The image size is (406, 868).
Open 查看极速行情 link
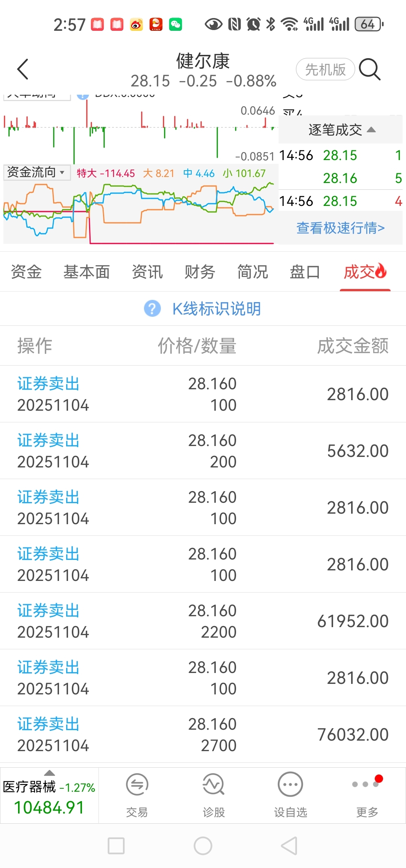pyautogui.click(x=340, y=228)
